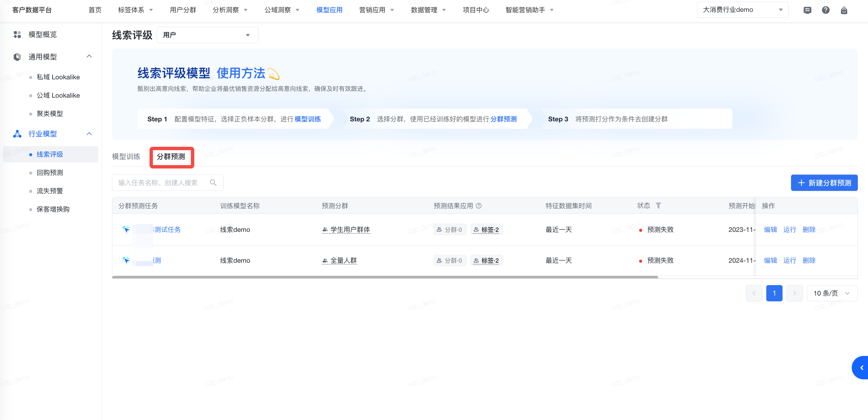Open the messages icon in top bar
This screenshot has width=868, height=420.
807,10
